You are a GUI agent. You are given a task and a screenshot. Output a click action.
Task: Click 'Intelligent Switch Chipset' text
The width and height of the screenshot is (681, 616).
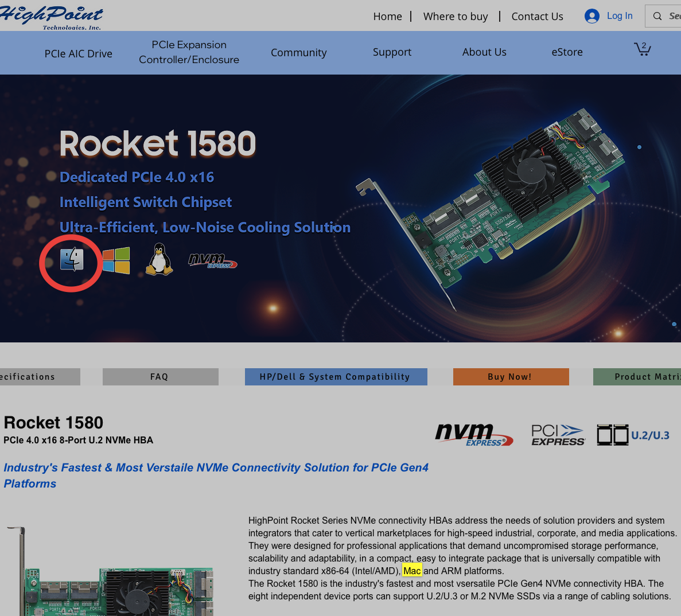point(146,202)
